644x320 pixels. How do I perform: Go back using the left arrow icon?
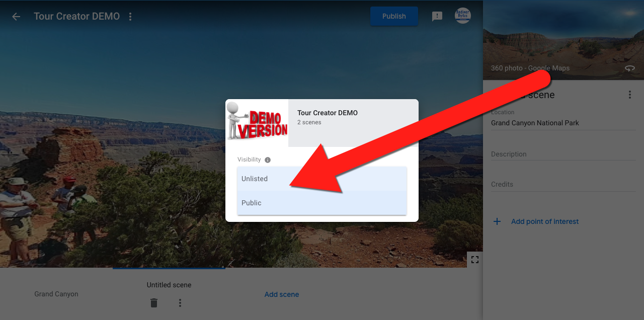(16, 17)
